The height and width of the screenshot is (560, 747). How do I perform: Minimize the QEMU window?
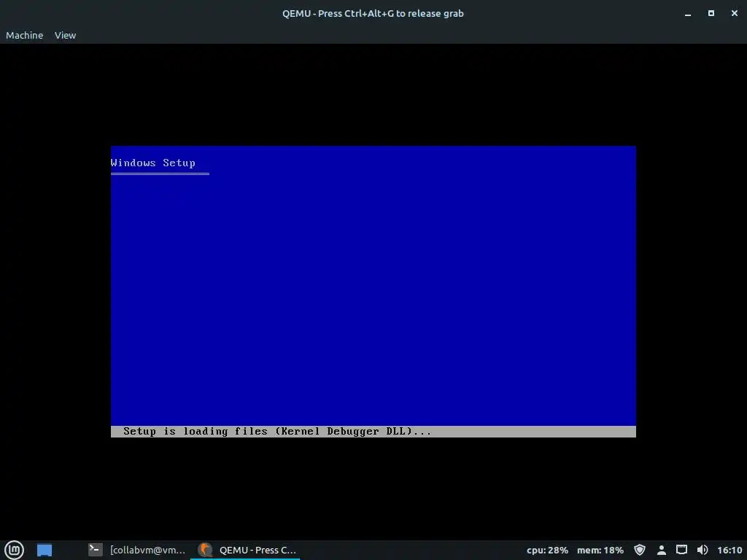[x=688, y=14]
